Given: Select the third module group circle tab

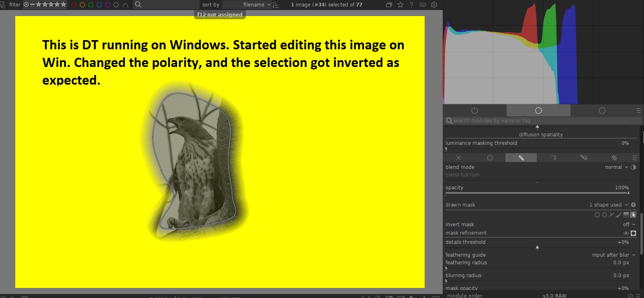Looking at the screenshot, I should tap(602, 110).
